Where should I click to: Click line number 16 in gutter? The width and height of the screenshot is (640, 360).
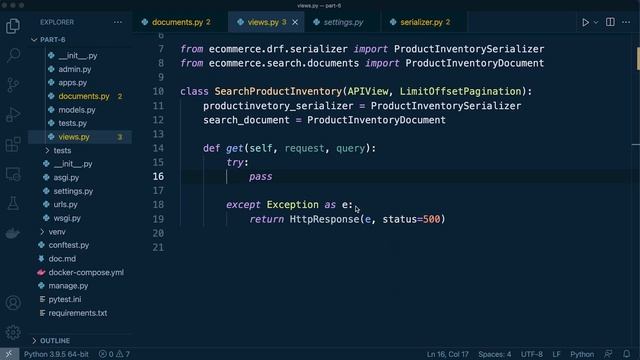(x=158, y=176)
